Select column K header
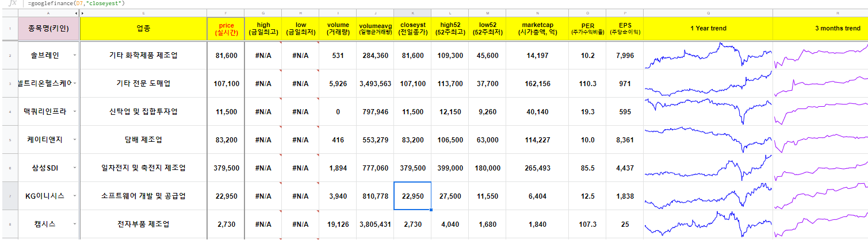 click(x=412, y=13)
